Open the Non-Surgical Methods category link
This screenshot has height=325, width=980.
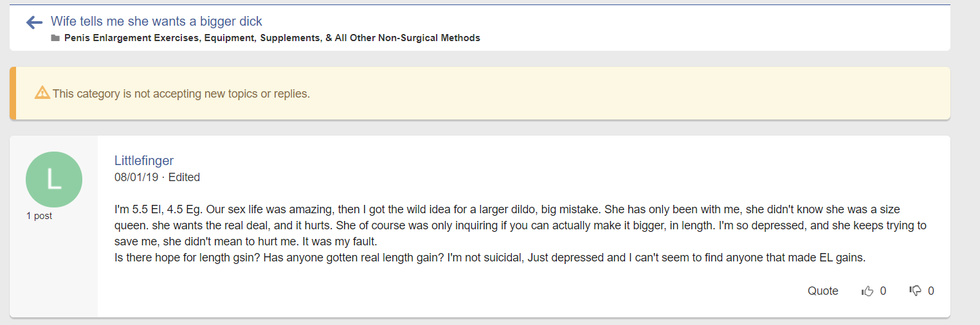pos(272,38)
